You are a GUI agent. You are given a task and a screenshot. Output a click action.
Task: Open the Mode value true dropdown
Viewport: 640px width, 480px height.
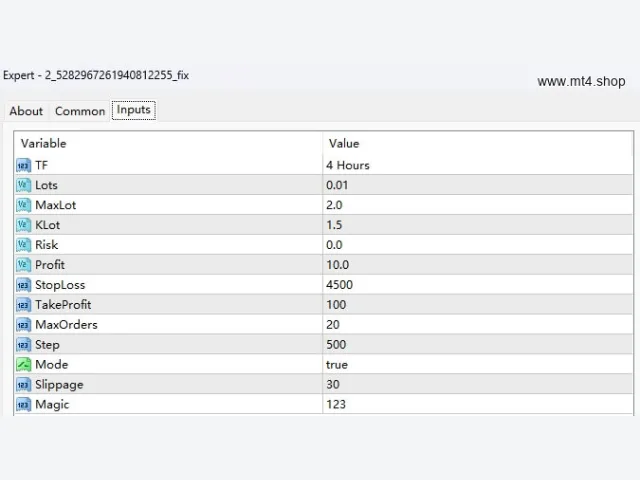pos(478,364)
